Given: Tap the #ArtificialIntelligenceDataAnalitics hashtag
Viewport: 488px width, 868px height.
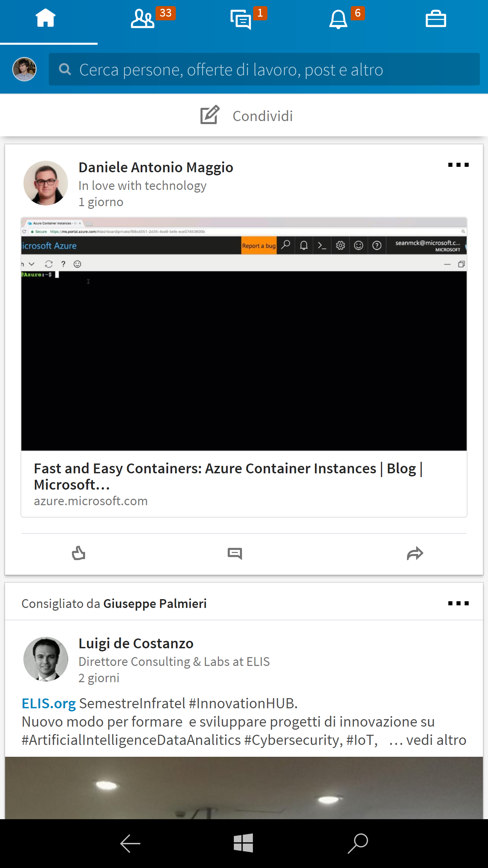Looking at the screenshot, I should pos(131,740).
